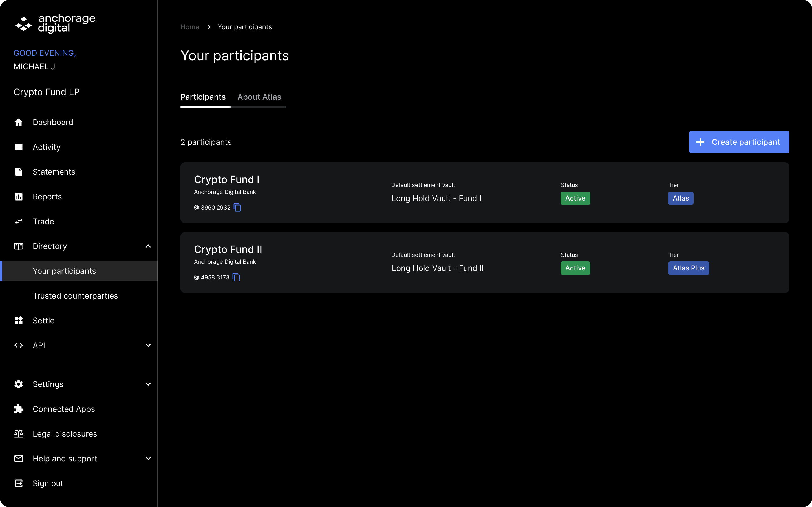This screenshot has height=507, width=812.
Task: Switch to the About Atlas tab
Action: point(259,97)
